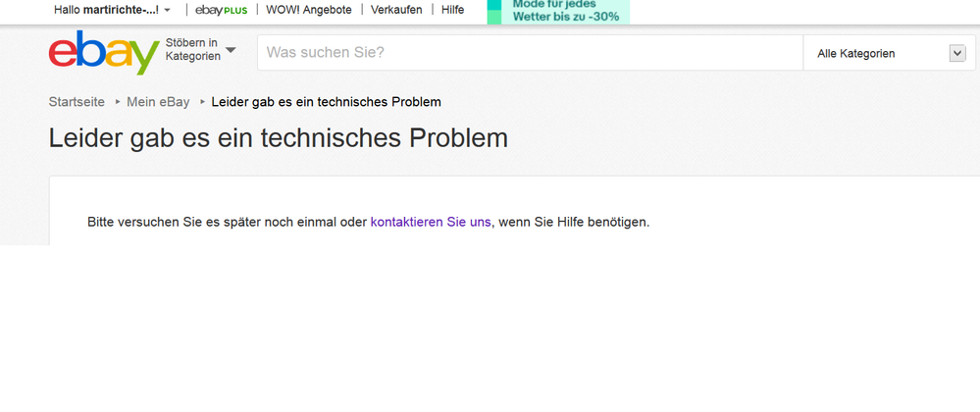Click the Bitte versuchen Sie es später text
Image resolution: width=980 pixels, height=412 pixels.
pyautogui.click(x=226, y=222)
